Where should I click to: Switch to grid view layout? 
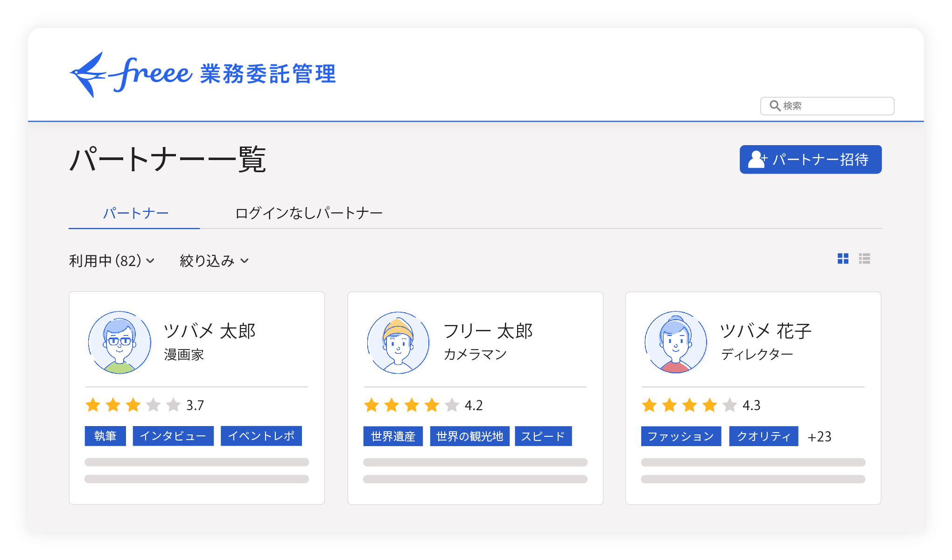(843, 259)
